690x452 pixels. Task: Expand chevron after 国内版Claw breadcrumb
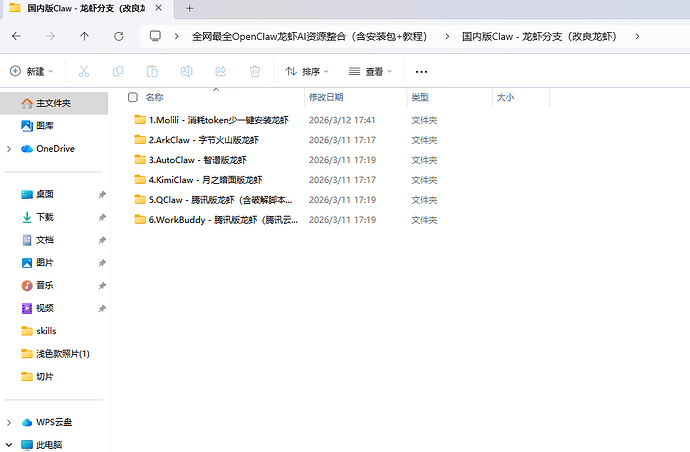[x=637, y=37]
